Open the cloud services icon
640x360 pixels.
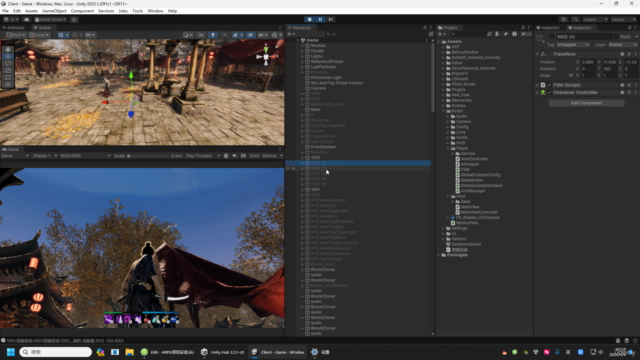click(27, 19)
